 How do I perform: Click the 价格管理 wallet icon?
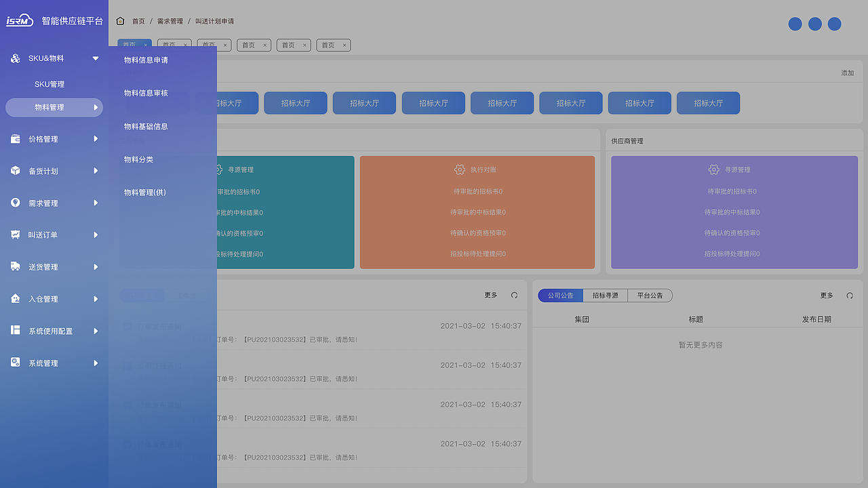tap(15, 139)
